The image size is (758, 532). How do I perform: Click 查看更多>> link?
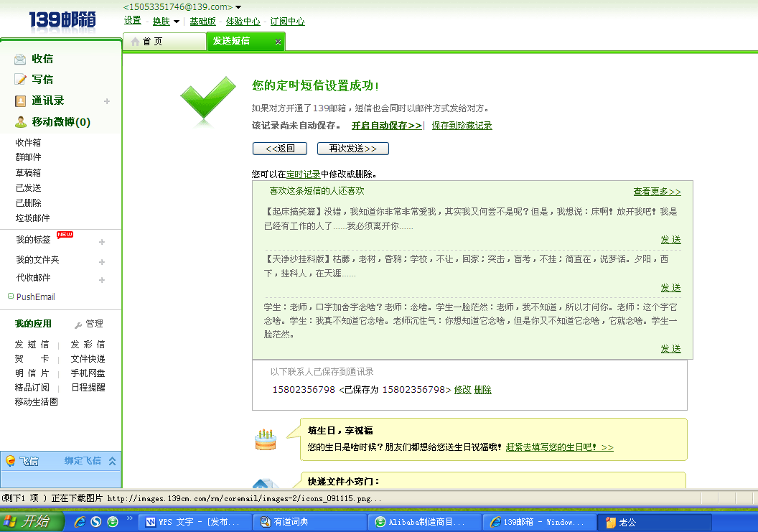click(657, 192)
